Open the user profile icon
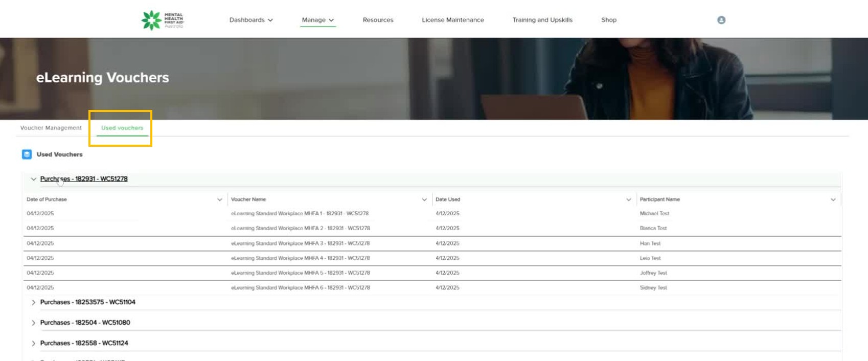The height and width of the screenshot is (361, 868). (x=721, y=20)
